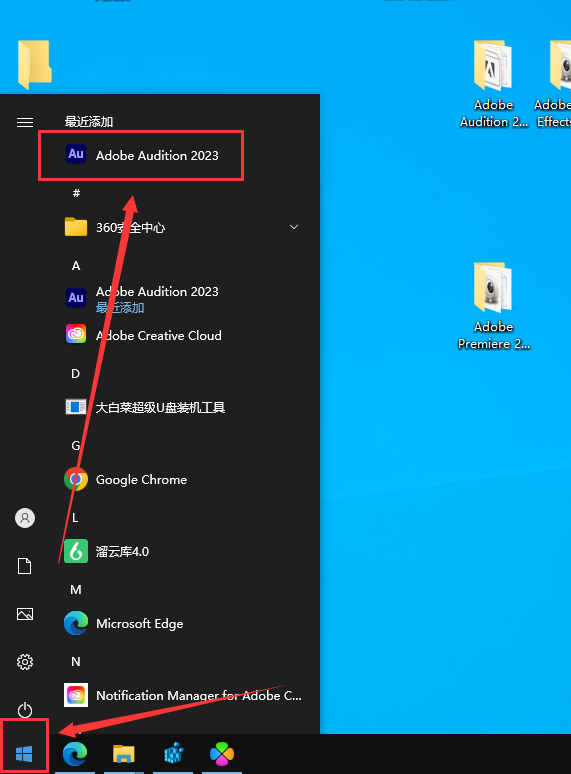Open File Explorer from the taskbar
571x774 pixels.
pyautogui.click(x=123, y=754)
